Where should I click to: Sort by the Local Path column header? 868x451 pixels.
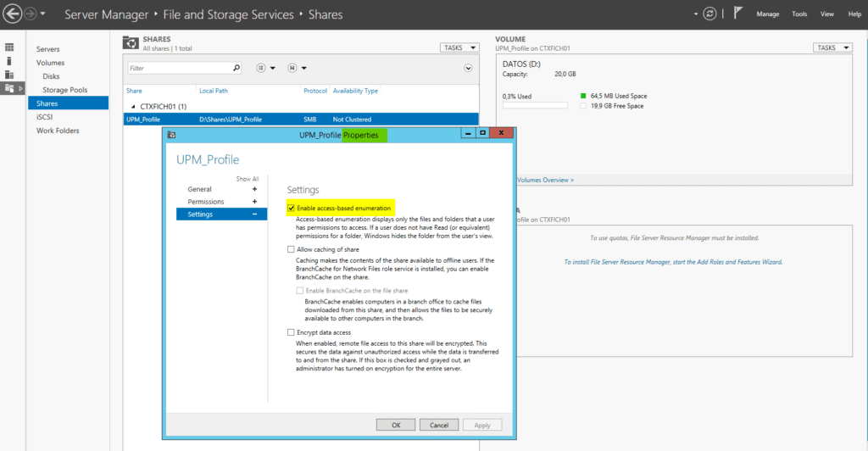(213, 91)
